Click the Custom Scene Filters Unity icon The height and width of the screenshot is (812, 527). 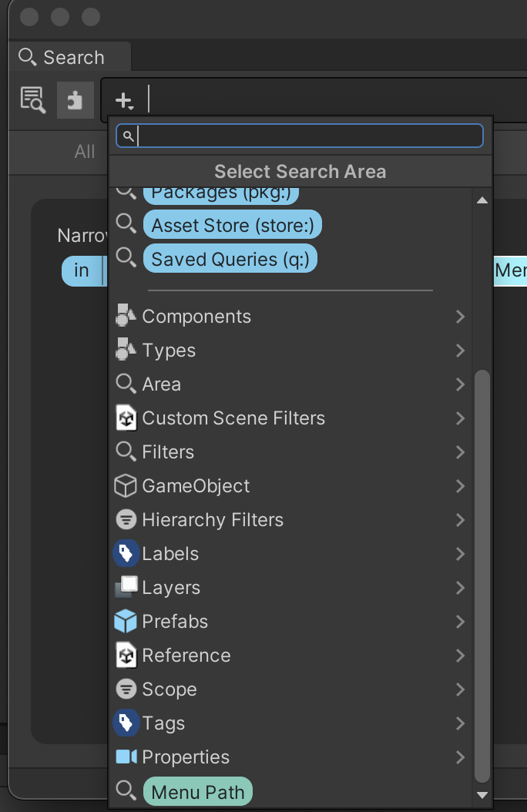tap(126, 418)
